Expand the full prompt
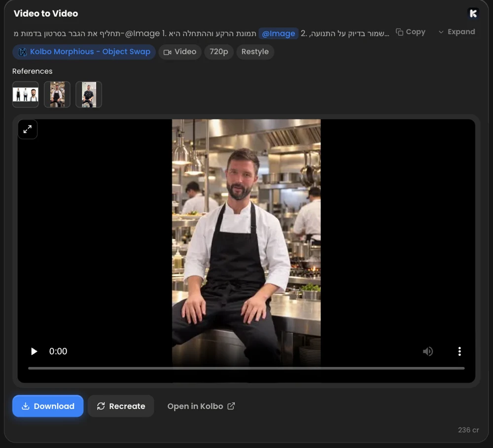Image resolution: width=493 pixels, height=448 pixels. tap(457, 32)
